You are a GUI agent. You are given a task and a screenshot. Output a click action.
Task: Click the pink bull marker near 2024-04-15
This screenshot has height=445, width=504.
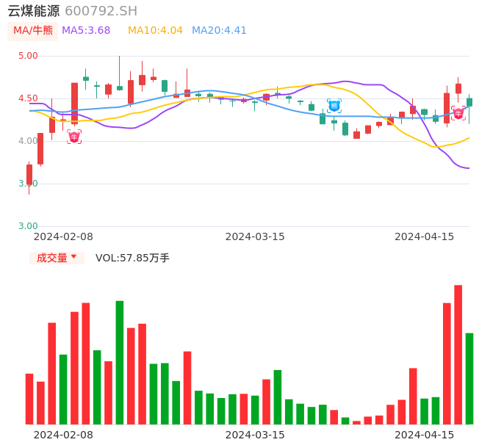point(458,113)
